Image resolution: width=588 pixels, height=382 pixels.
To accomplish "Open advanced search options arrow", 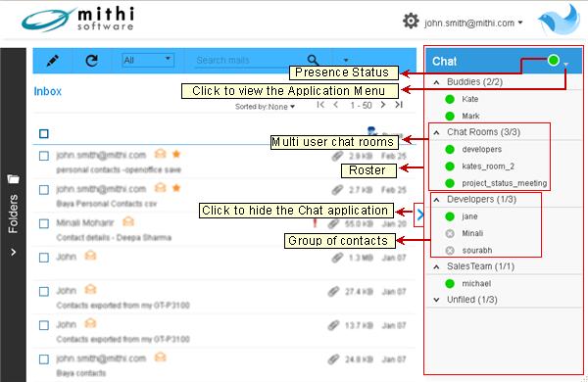I will [345, 60].
